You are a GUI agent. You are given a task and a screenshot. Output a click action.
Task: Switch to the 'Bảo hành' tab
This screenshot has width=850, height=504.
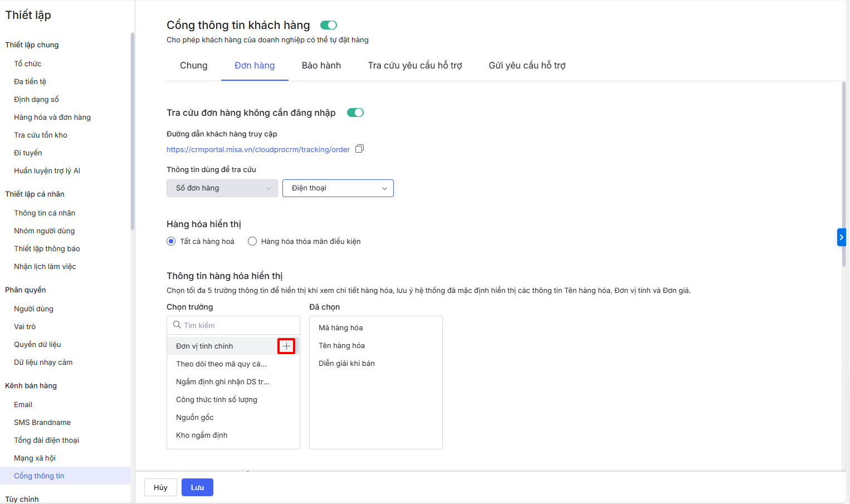click(321, 66)
